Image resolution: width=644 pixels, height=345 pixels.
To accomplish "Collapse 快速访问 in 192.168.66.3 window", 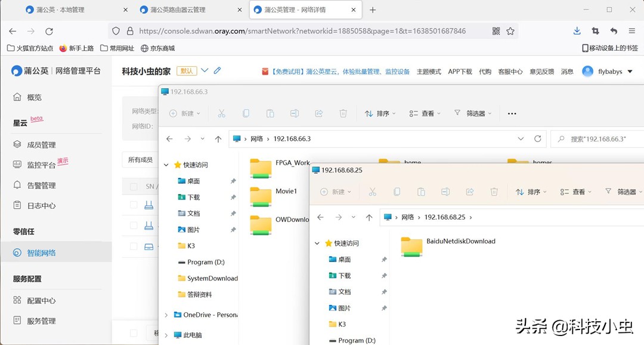I will click(166, 165).
